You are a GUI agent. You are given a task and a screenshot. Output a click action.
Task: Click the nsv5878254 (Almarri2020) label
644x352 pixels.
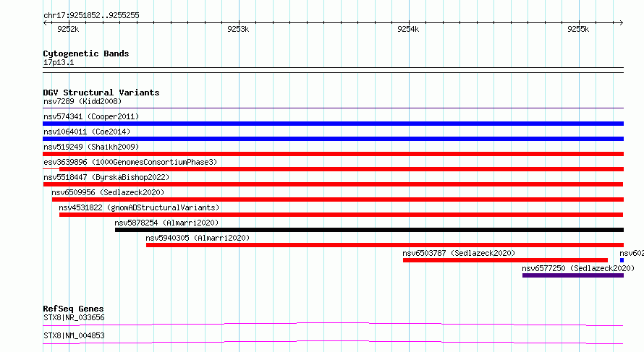point(166,223)
